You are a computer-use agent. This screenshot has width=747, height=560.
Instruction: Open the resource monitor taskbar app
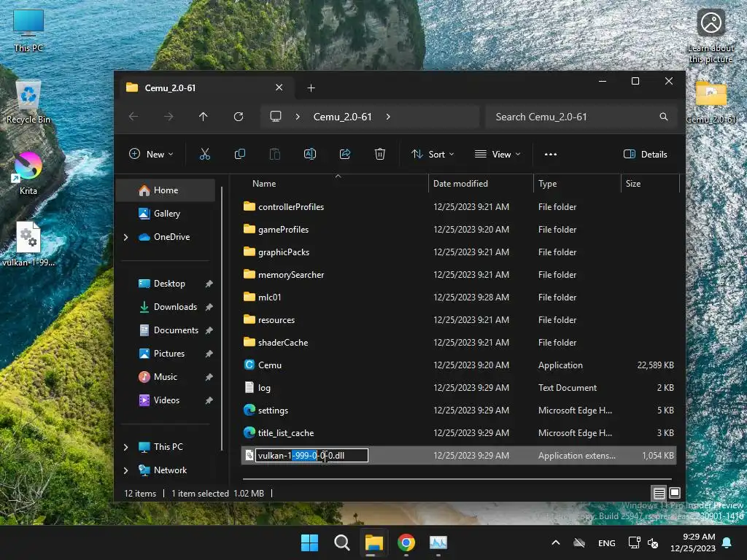click(x=438, y=542)
